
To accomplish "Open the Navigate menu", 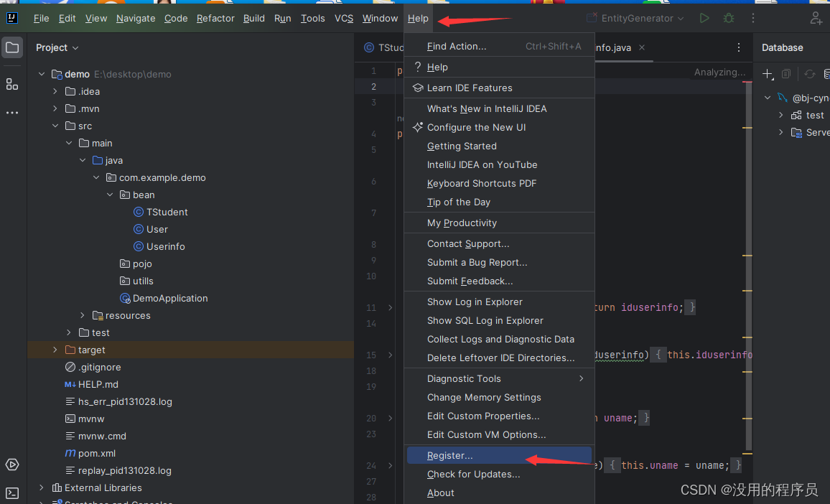I will click(136, 18).
